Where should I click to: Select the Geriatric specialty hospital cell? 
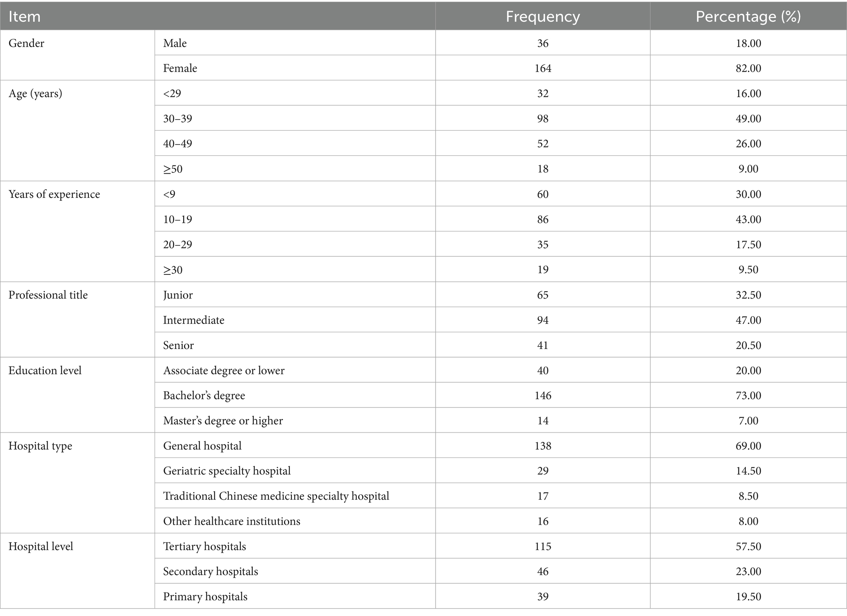[227, 471]
